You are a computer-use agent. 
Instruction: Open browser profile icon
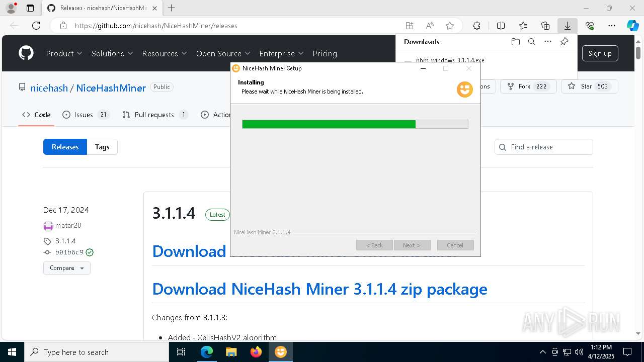point(11,8)
